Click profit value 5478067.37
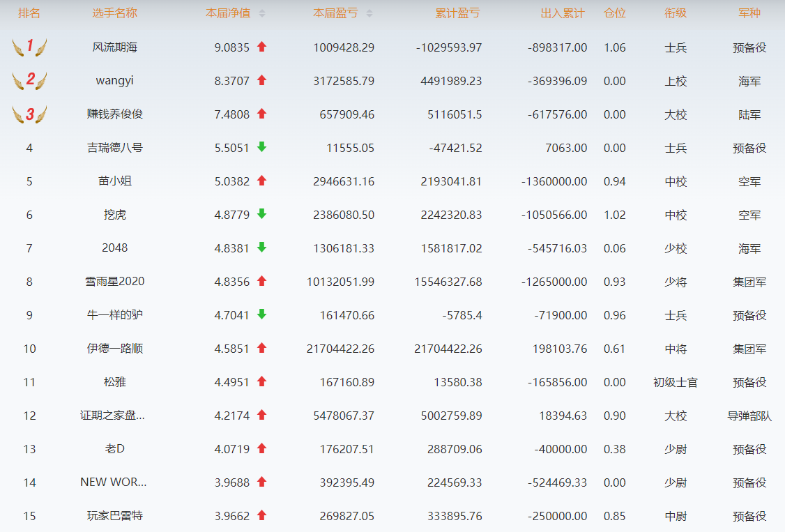Screen dimensions: 785x532 (x=344, y=416)
